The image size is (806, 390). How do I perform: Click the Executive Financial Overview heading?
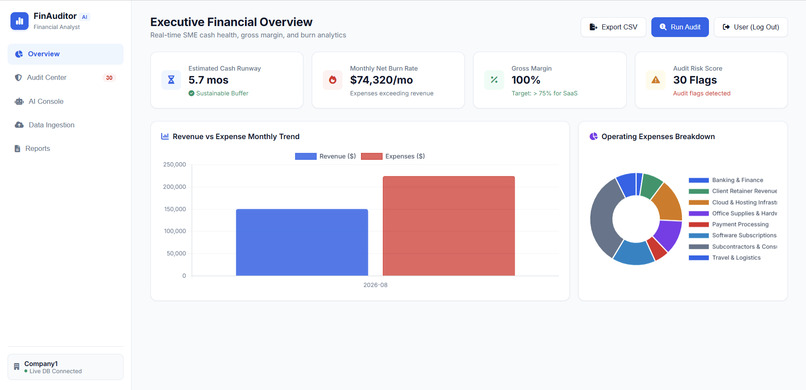[x=231, y=22]
